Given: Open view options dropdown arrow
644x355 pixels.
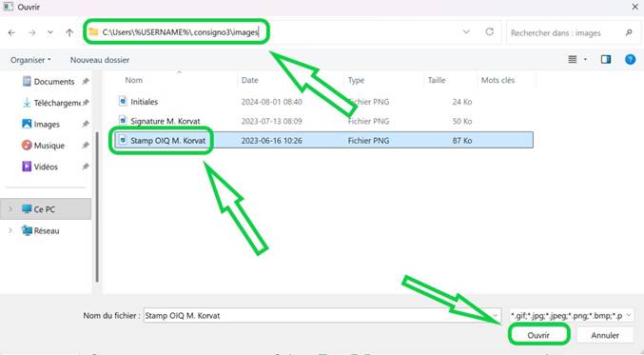Looking at the screenshot, I should pos(585,60).
